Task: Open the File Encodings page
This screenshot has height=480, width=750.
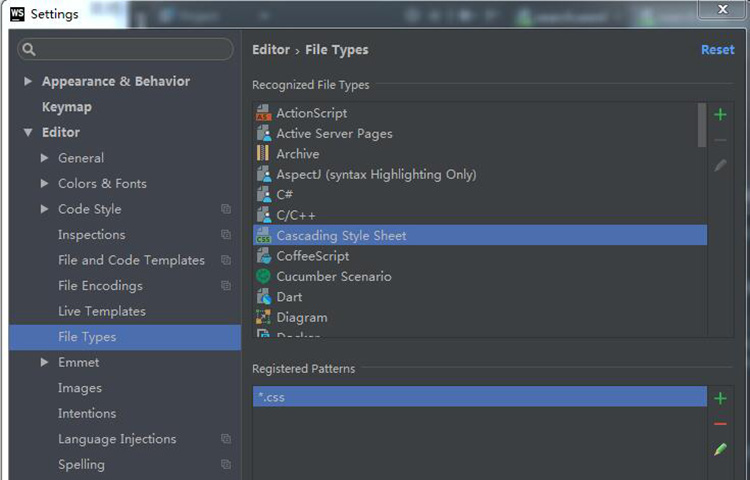Action: (x=100, y=285)
